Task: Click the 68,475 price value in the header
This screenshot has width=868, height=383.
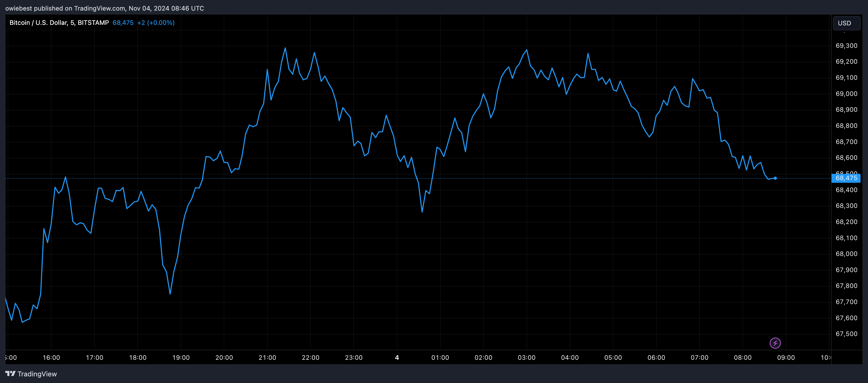Action: click(123, 22)
